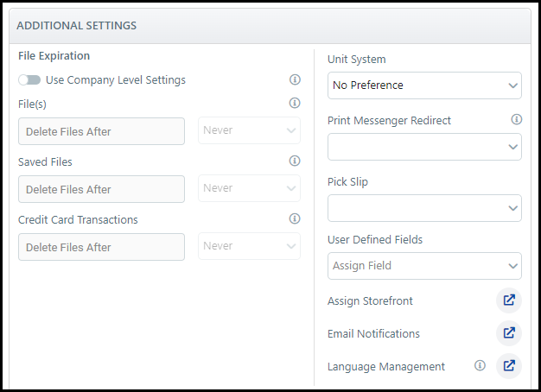Click Credit Card Transactions Delete Files After field

coord(101,247)
